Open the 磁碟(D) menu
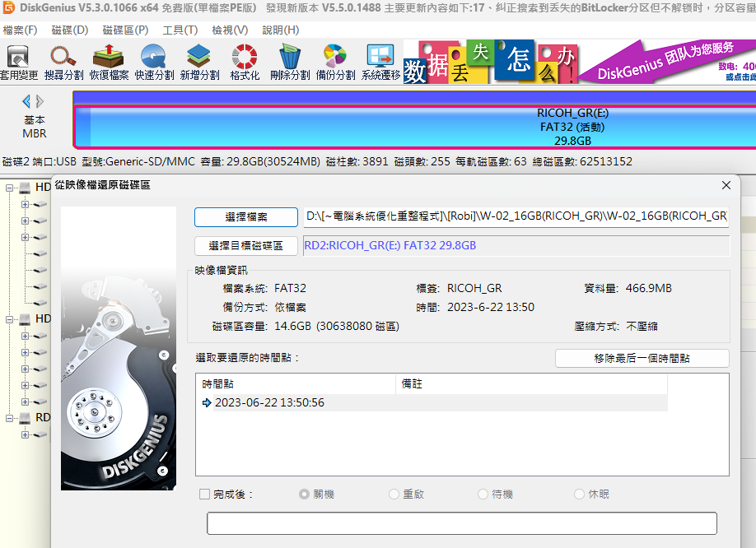This screenshot has width=756, height=548. [70, 30]
